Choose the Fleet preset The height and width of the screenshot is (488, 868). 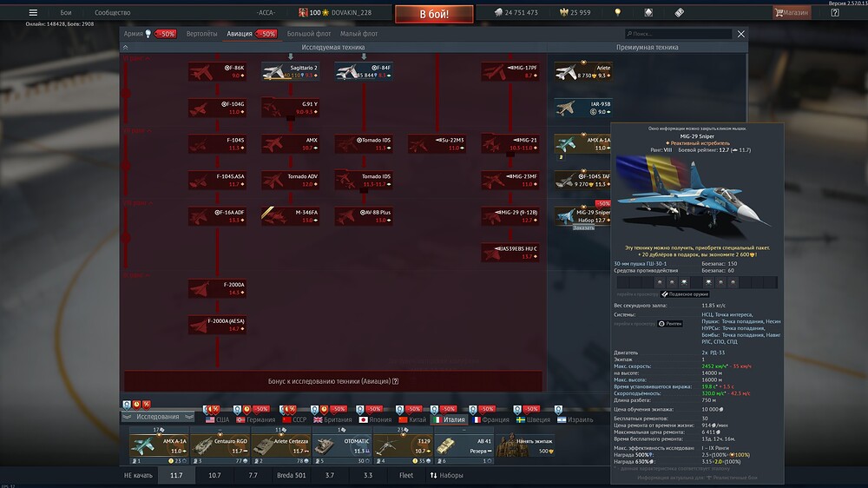(405, 475)
